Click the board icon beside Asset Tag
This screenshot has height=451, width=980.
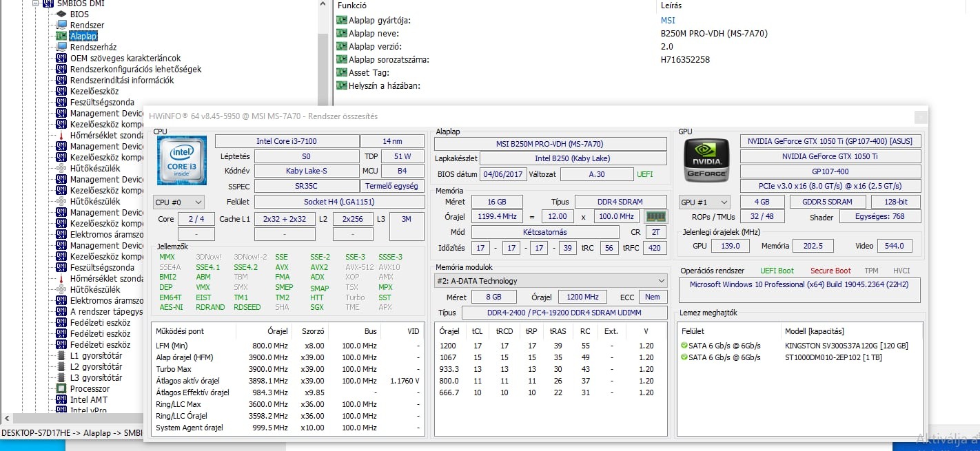click(x=341, y=72)
